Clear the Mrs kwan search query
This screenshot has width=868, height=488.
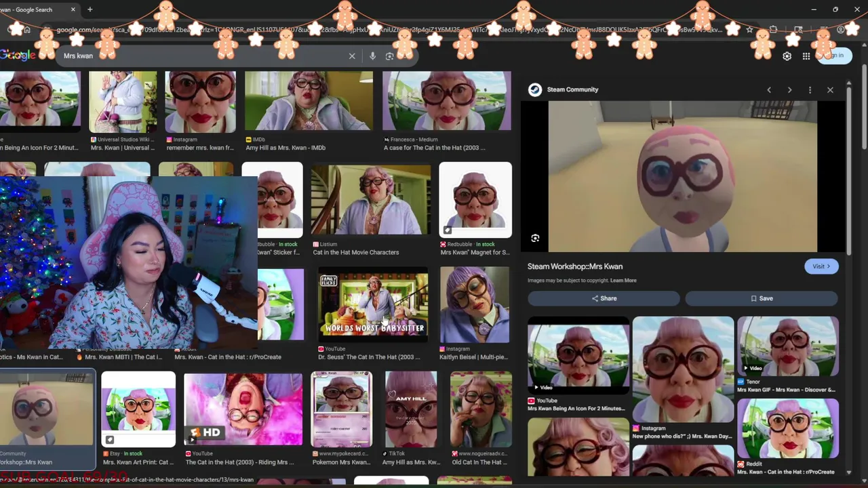352,56
